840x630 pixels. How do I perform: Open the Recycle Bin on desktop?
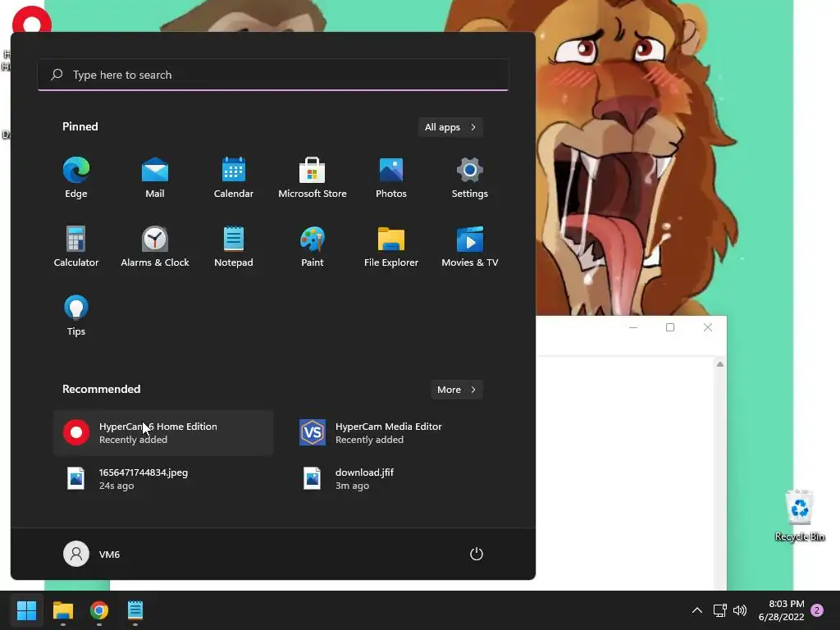(x=799, y=515)
